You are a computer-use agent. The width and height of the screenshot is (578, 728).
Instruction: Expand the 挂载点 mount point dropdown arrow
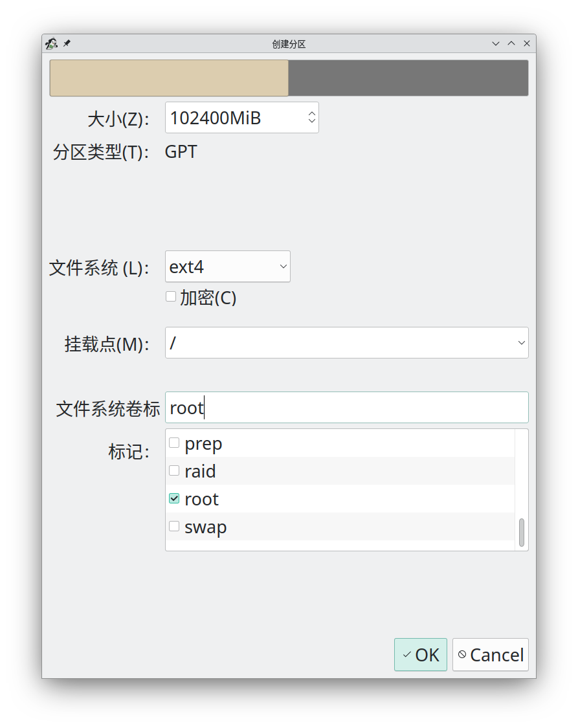(x=521, y=343)
